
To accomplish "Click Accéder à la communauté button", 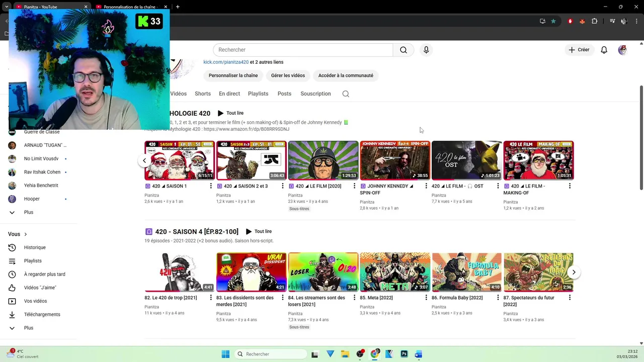I will 346,75.
